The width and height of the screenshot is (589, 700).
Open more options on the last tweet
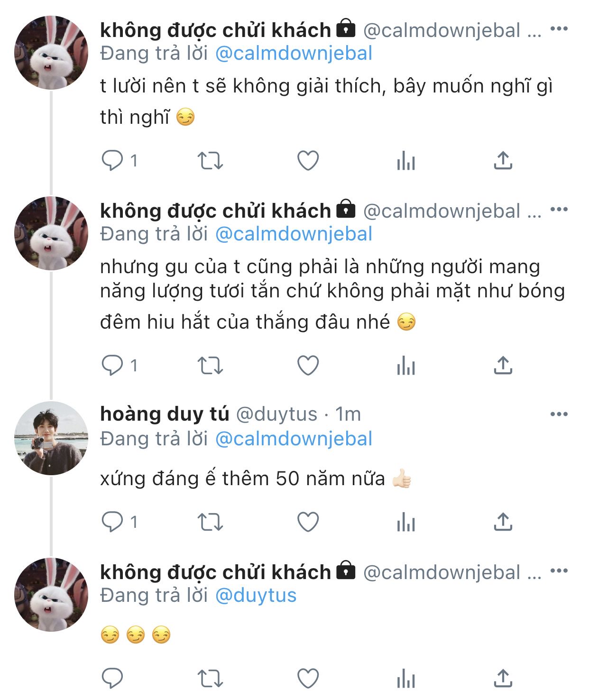[559, 571]
